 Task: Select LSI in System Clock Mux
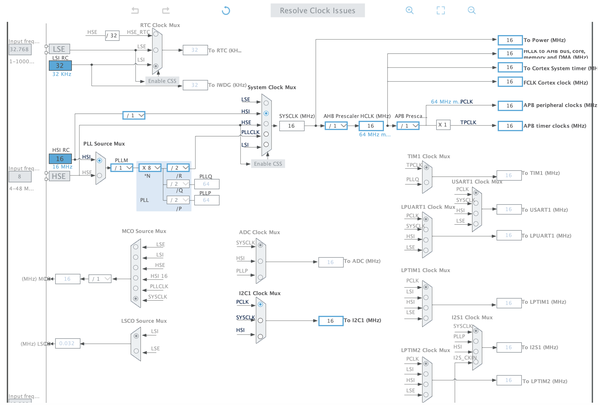(x=266, y=144)
